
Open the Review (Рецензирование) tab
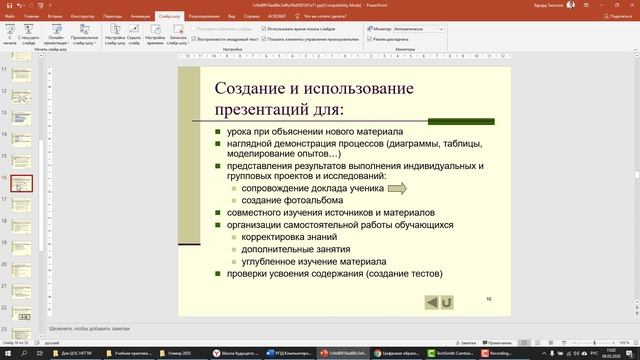pos(204,16)
